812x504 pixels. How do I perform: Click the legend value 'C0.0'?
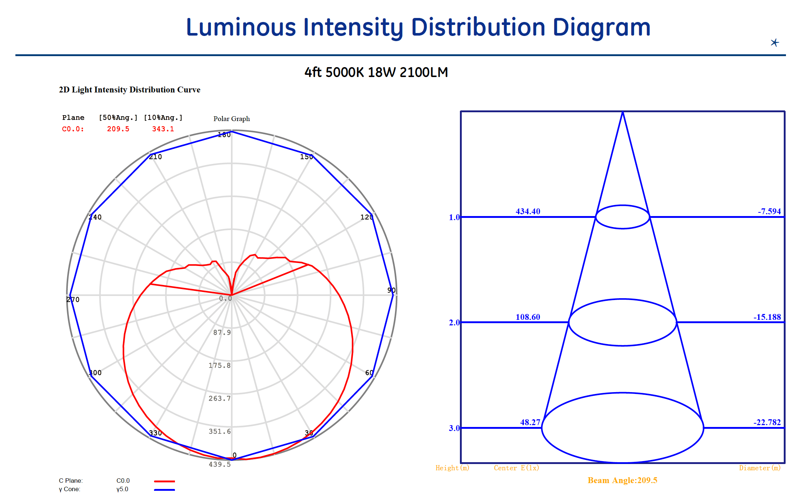point(123,481)
